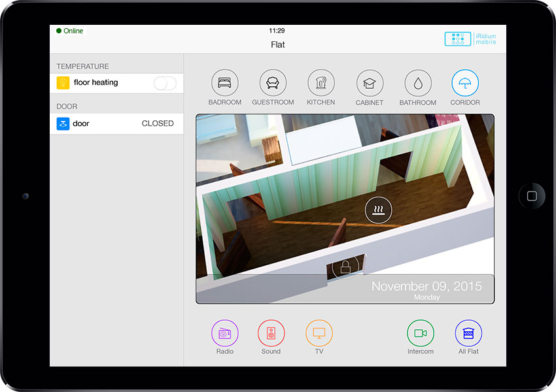This screenshot has width=556, height=392.
Task: Open the All Flat overview
Action: click(x=468, y=333)
